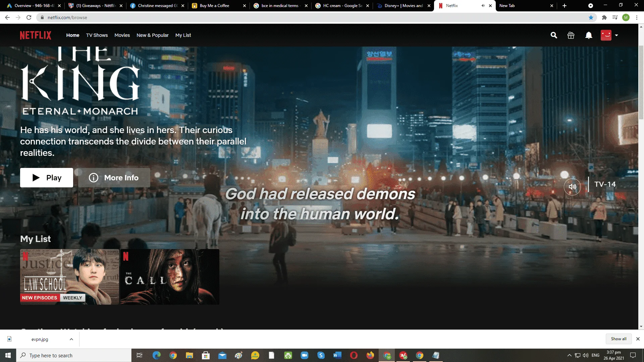The height and width of the screenshot is (362, 644).
Task: Switch to the Buy Me a Coffee tab
Action: click(219, 6)
